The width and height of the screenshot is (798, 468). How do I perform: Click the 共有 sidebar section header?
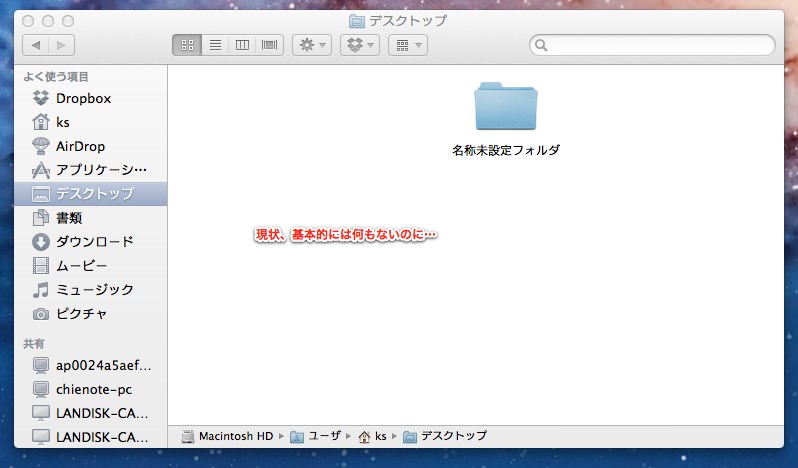click(34, 344)
